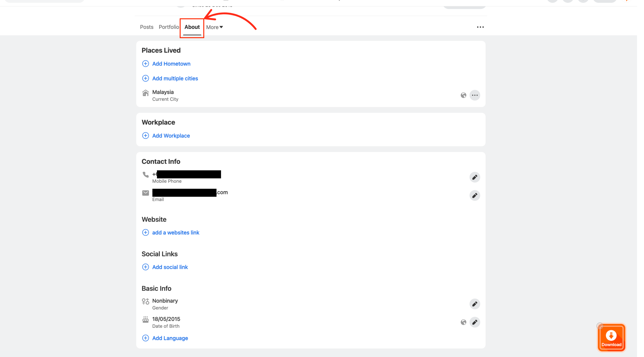Click the Add social link
Image resolution: width=644 pixels, height=357 pixels.
(170, 267)
